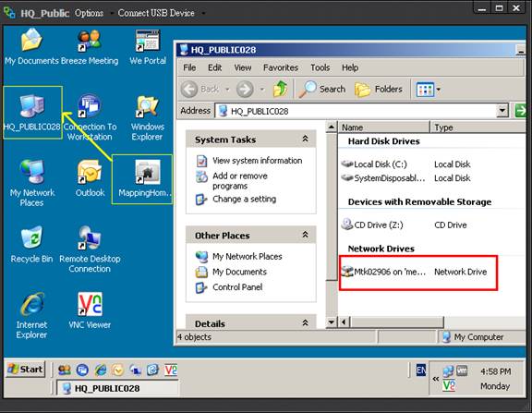
Task: Open the Views dropdown button
Action: click(x=429, y=90)
